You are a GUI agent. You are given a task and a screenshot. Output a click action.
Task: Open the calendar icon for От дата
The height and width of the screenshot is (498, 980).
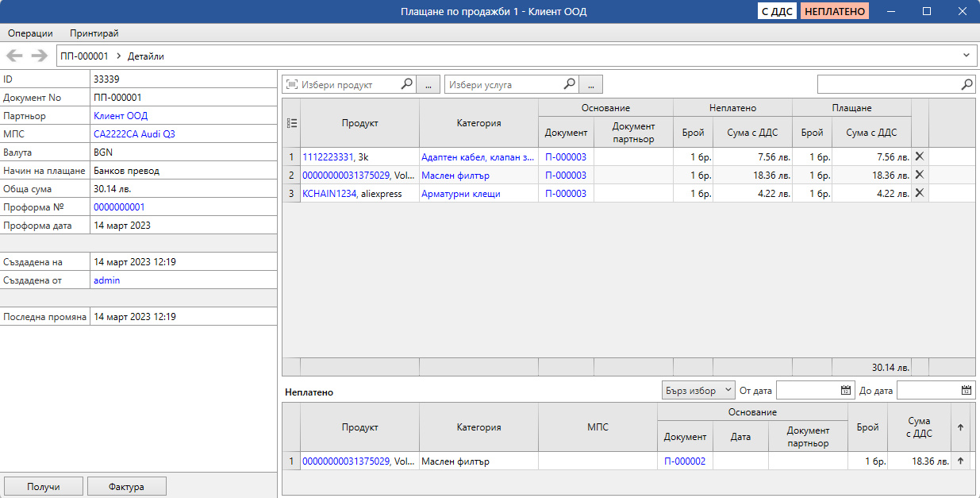(846, 390)
